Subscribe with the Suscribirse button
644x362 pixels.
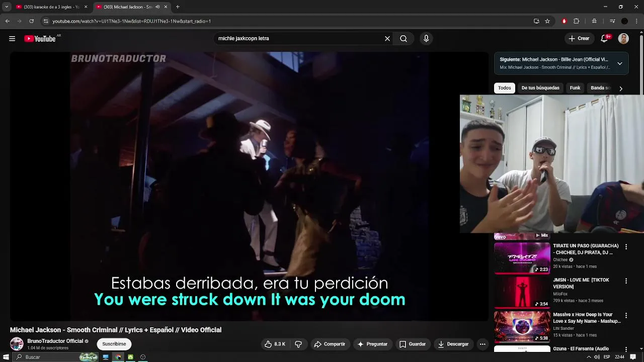point(114,344)
